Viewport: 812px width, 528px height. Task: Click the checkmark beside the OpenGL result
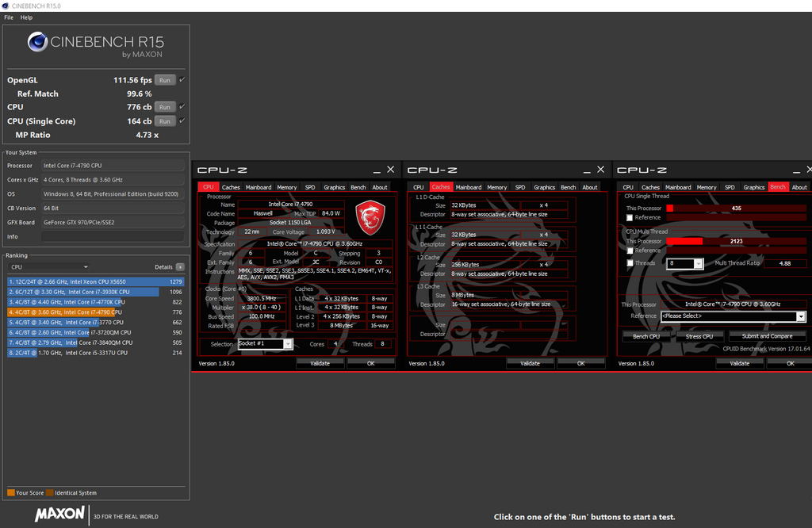(x=184, y=79)
